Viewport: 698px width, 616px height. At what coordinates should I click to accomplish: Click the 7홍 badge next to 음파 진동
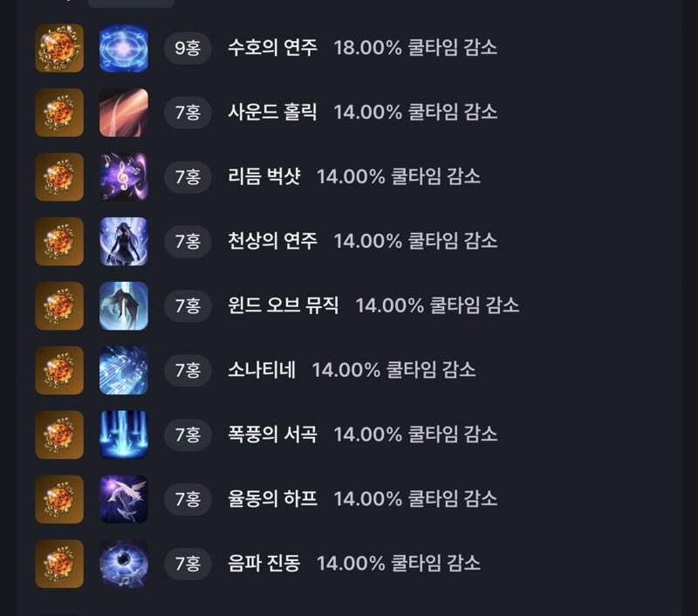pyautogui.click(x=188, y=564)
